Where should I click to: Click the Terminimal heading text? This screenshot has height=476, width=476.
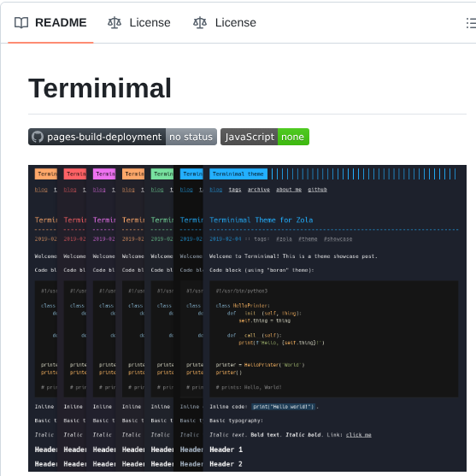coord(100,88)
